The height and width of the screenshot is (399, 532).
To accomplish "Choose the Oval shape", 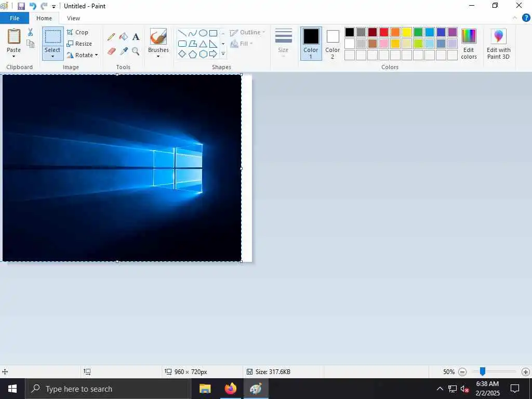I will [x=203, y=33].
